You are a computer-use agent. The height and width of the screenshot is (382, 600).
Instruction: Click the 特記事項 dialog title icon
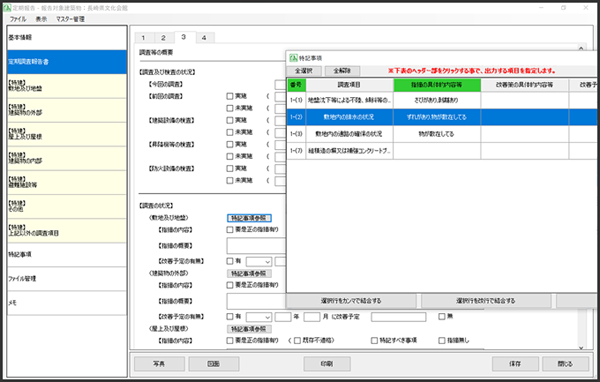tap(293, 58)
